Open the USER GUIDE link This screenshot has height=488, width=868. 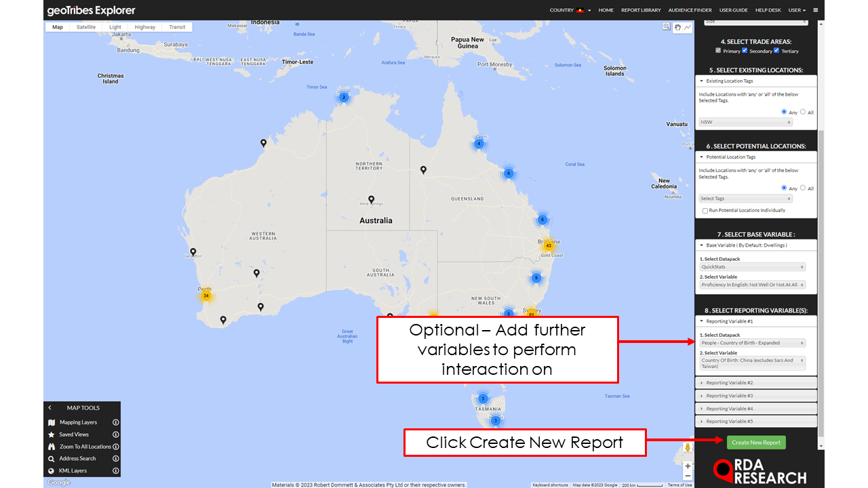pos(734,10)
